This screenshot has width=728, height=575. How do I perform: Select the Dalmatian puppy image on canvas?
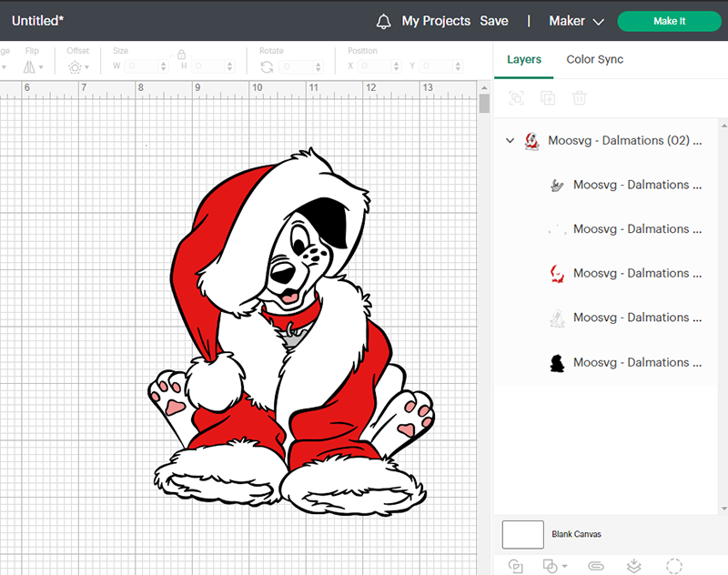292,332
